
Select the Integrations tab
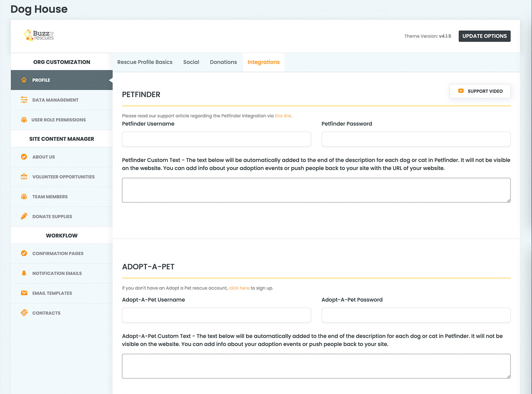264,62
